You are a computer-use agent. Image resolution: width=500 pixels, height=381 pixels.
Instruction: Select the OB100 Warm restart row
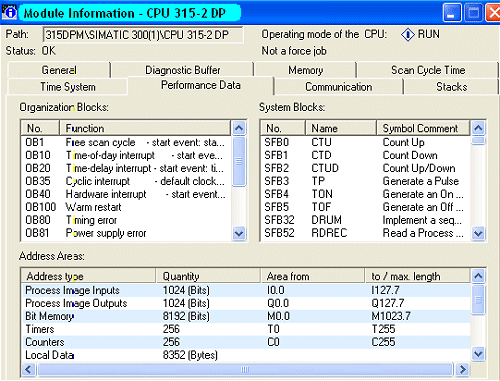[126, 207]
